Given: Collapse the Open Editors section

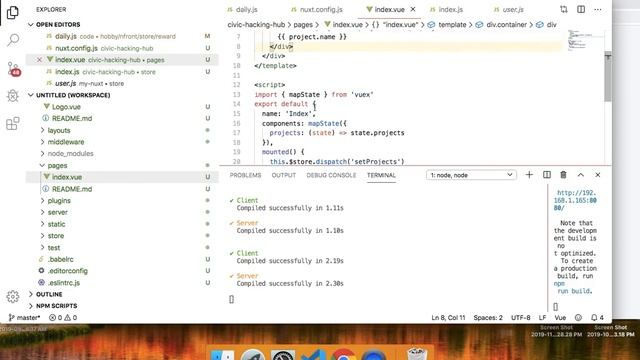Looking at the screenshot, I should pos(31,24).
